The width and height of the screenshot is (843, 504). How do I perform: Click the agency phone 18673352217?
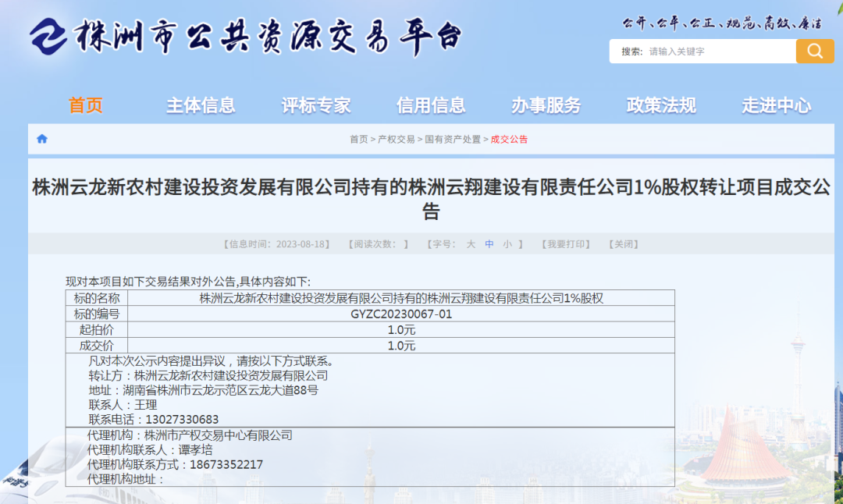point(226,464)
